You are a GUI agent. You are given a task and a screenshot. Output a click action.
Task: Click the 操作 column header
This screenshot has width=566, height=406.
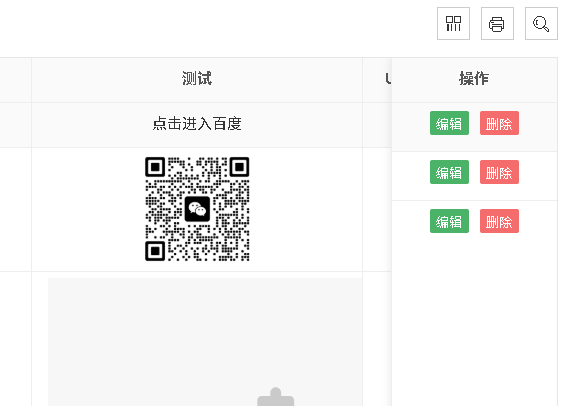point(474,79)
